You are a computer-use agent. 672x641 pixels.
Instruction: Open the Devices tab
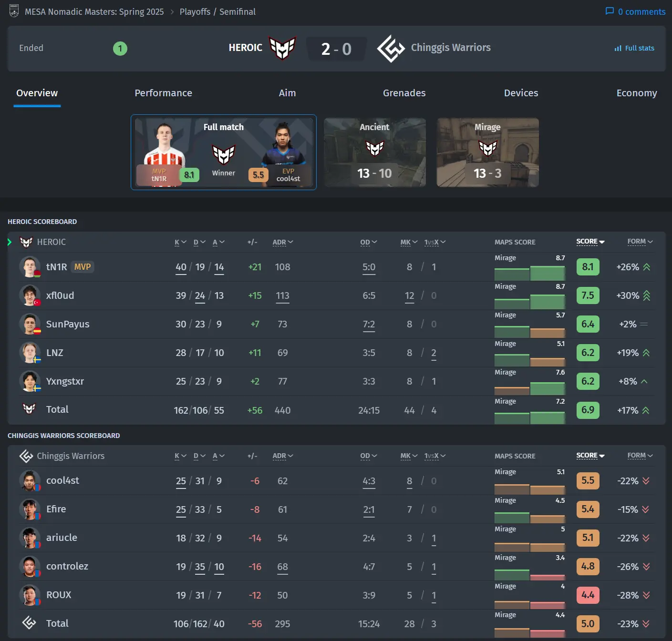[521, 93]
